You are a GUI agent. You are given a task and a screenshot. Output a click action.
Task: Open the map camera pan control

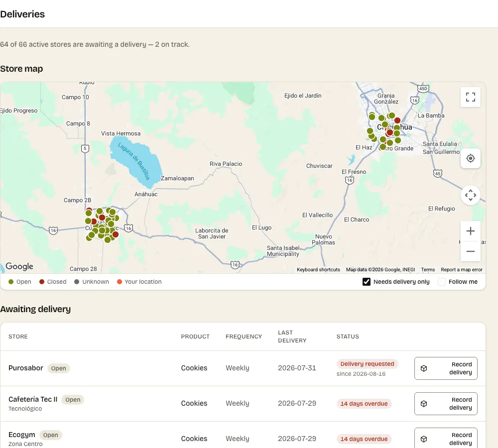pyautogui.click(x=471, y=195)
